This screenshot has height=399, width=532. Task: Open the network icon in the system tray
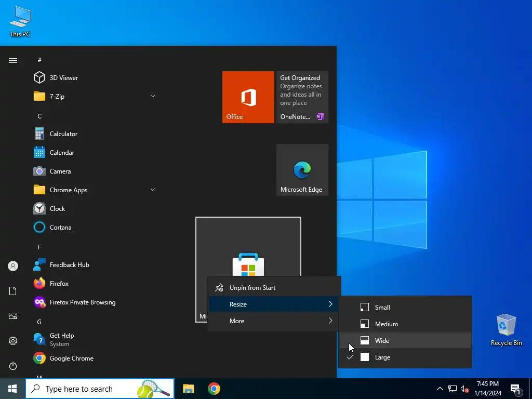pyautogui.click(x=453, y=389)
